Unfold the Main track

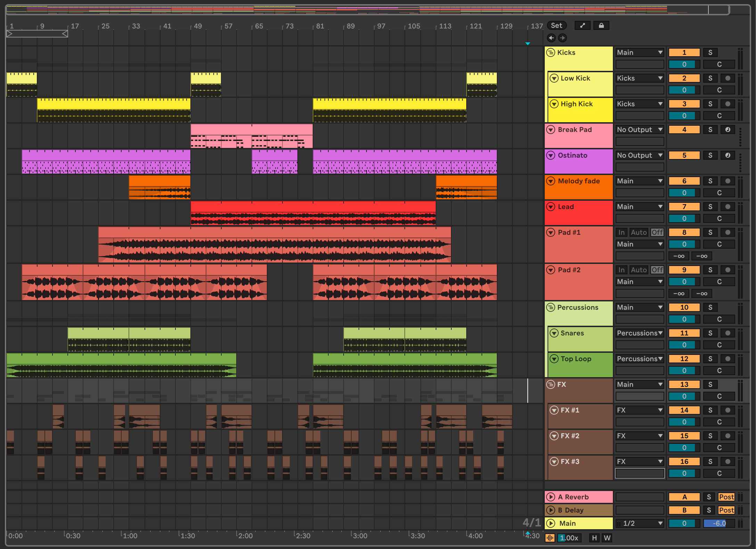551,523
